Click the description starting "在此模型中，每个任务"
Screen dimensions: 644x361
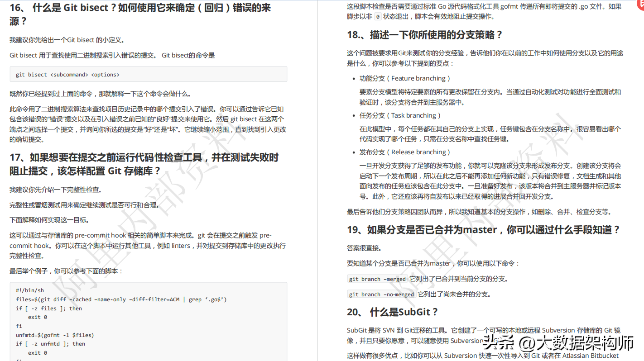pyautogui.click(x=490, y=134)
